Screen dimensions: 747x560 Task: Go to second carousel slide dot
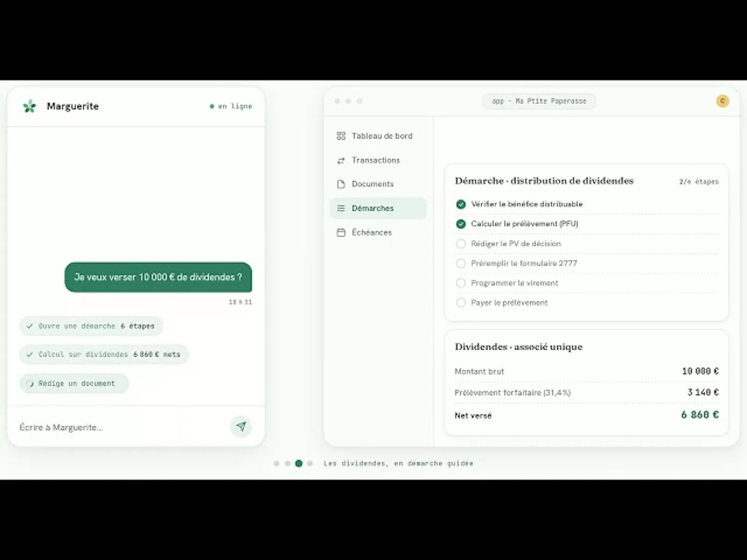(x=288, y=463)
